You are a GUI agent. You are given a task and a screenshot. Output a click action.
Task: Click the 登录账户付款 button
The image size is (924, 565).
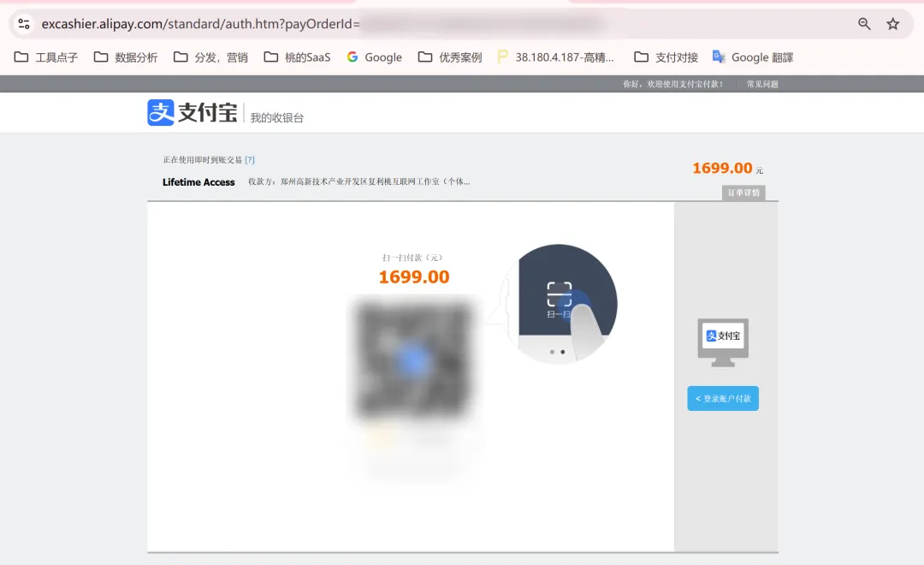tap(723, 399)
